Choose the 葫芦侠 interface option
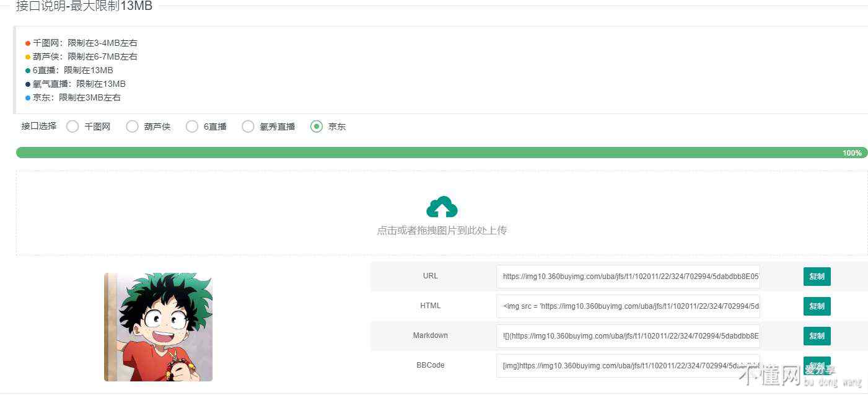Image resolution: width=868 pixels, height=395 pixels. point(132,126)
